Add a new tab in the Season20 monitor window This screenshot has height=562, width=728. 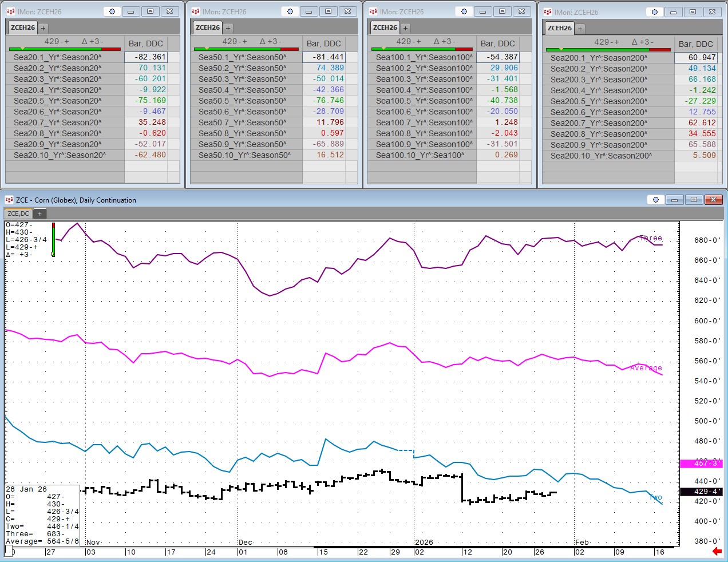tap(43, 28)
